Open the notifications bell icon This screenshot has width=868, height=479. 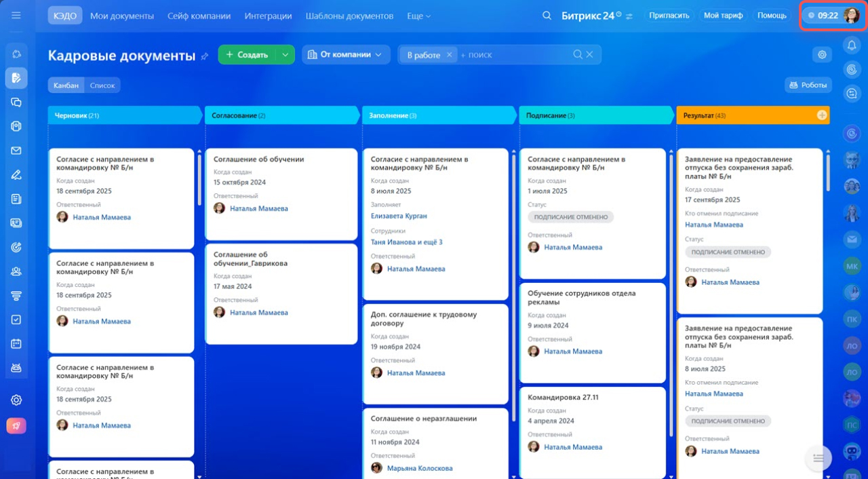852,45
